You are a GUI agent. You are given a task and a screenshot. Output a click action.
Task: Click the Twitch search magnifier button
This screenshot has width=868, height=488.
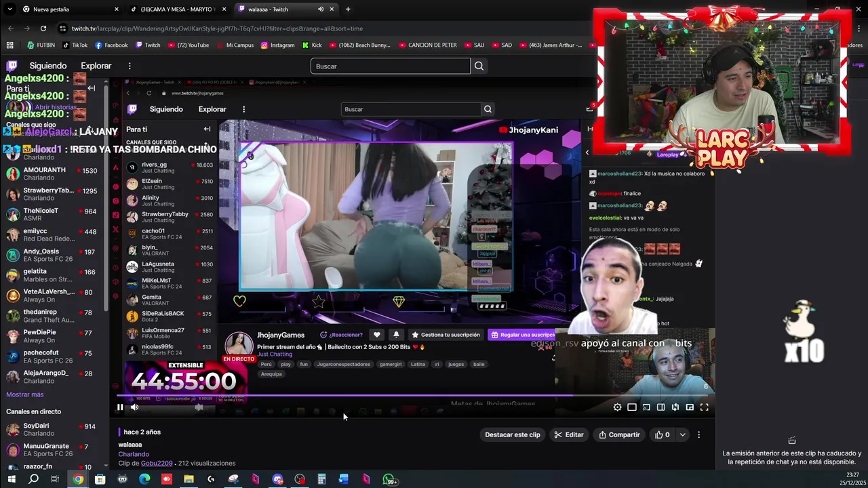(479, 66)
